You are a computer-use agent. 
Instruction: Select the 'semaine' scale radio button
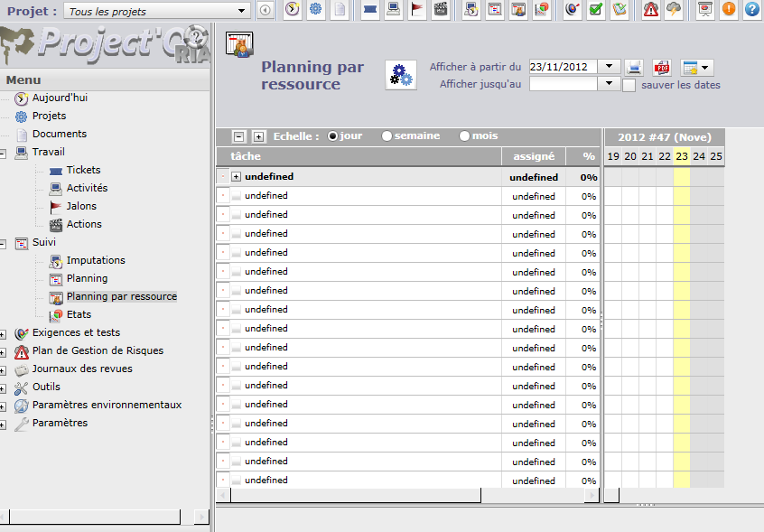(x=387, y=136)
